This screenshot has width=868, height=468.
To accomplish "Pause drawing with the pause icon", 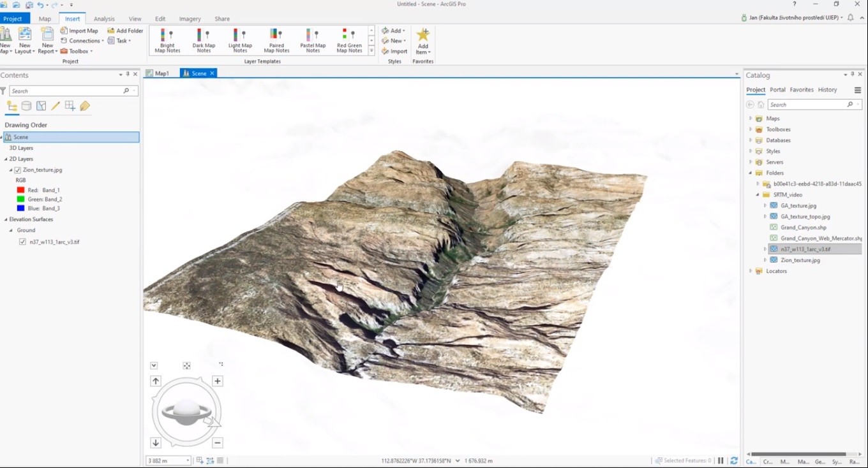I will 721,460.
